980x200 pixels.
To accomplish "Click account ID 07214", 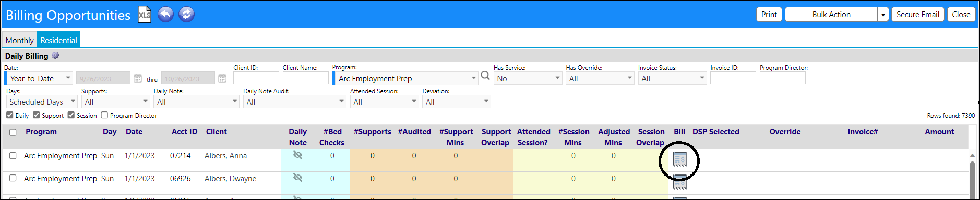I will [x=181, y=156].
